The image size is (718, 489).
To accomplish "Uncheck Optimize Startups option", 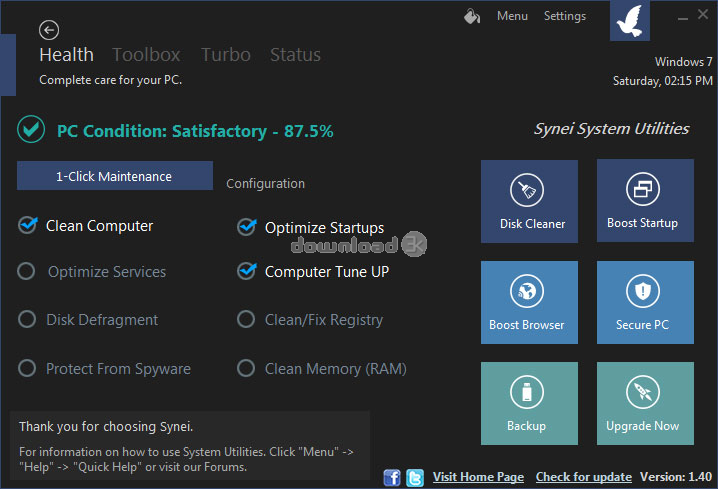I will [247, 227].
